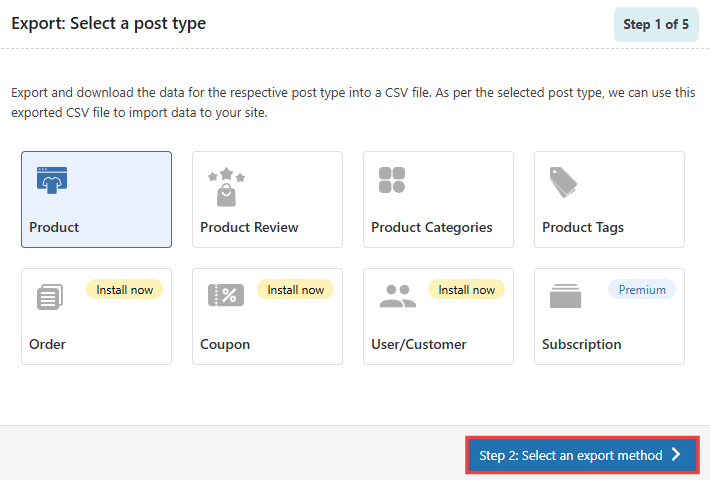
Task: Click the Subscription stack icon
Action: click(565, 296)
